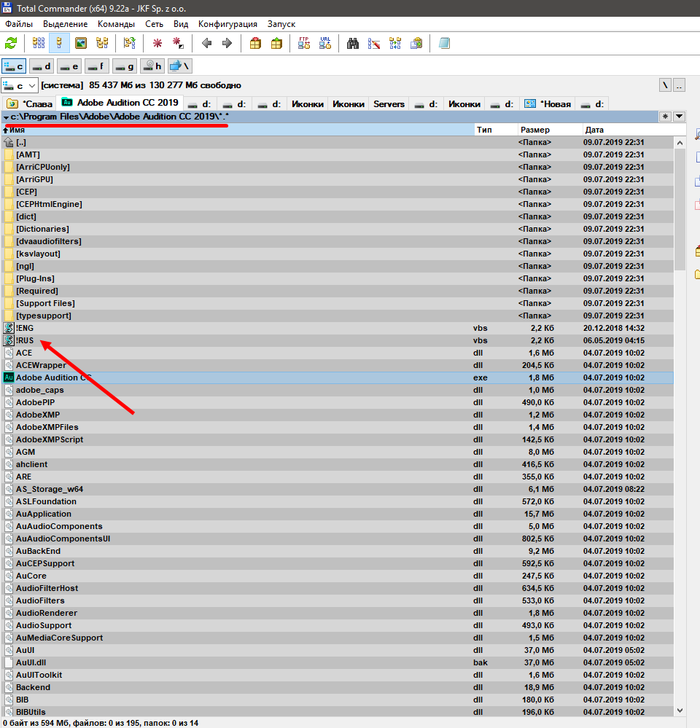This screenshot has width=700, height=728.
Task: Open the URL new FTP connection icon
Action: [x=325, y=44]
